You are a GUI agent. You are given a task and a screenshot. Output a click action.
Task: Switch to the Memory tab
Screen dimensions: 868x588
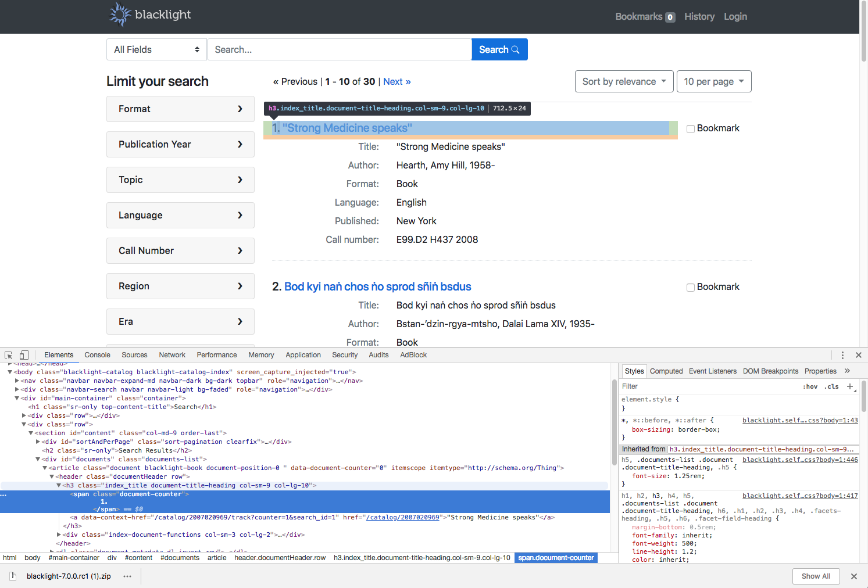point(261,355)
